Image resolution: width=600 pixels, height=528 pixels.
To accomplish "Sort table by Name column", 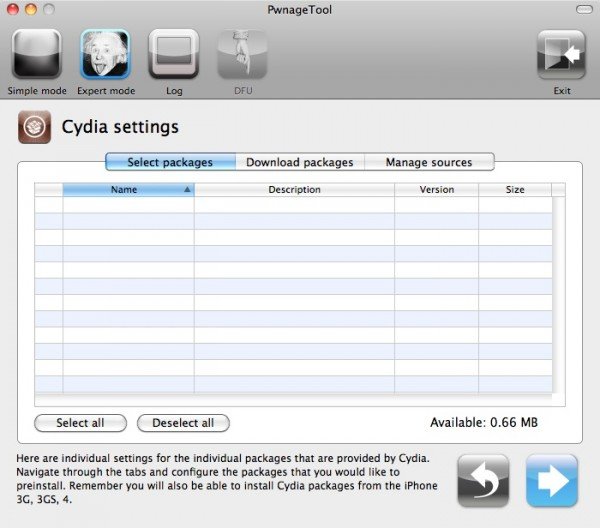I will 129,189.
